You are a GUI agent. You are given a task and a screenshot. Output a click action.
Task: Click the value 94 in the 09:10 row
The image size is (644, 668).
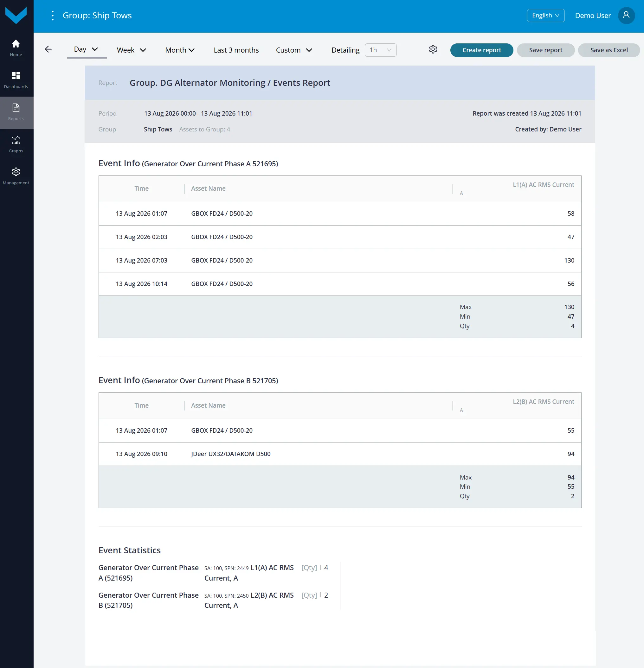point(571,454)
